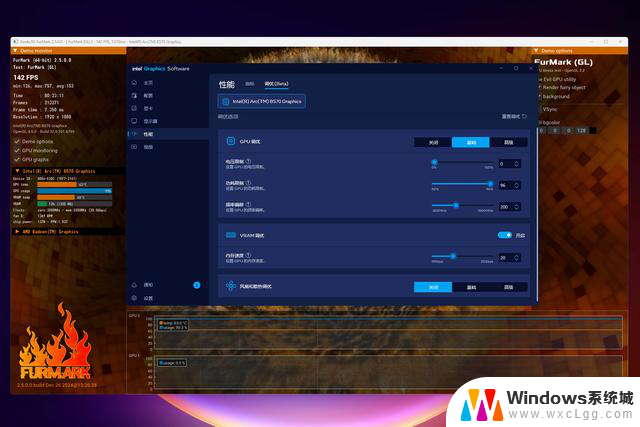Click the FurMark flame logo

55,342
